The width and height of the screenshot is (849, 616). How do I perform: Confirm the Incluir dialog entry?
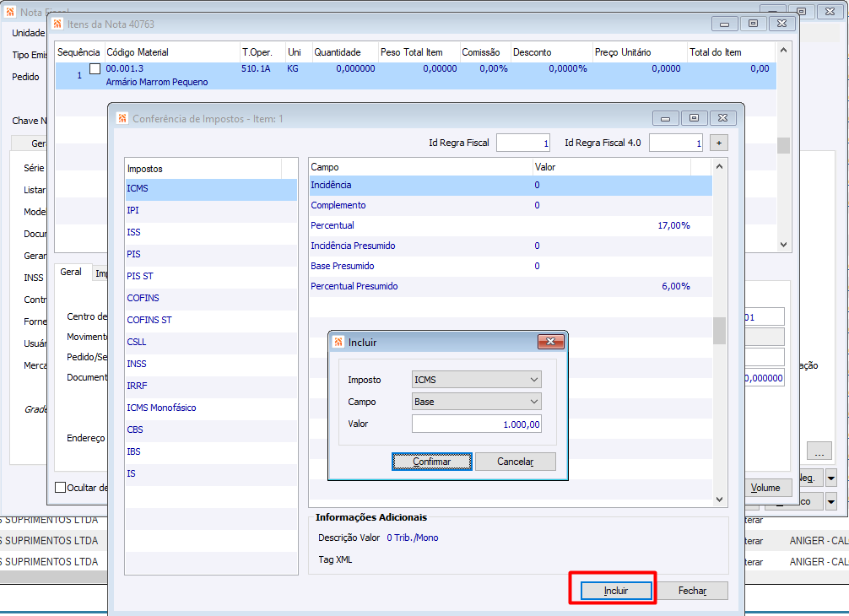431,462
